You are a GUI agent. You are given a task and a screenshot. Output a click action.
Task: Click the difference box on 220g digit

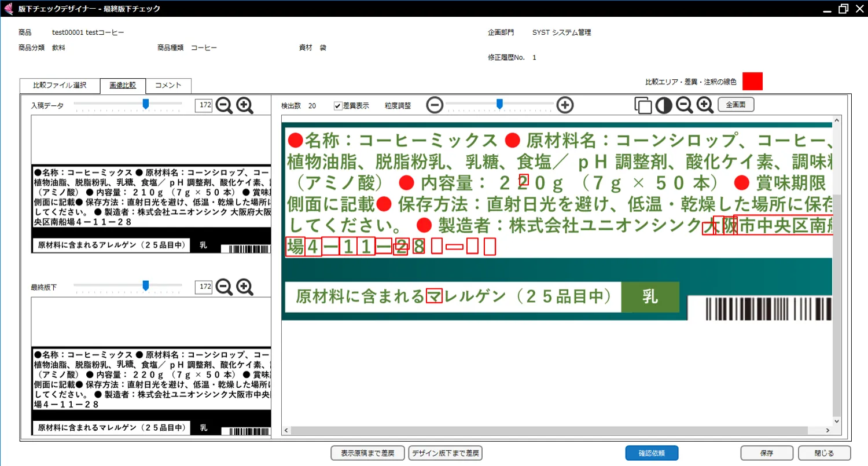coord(524,179)
